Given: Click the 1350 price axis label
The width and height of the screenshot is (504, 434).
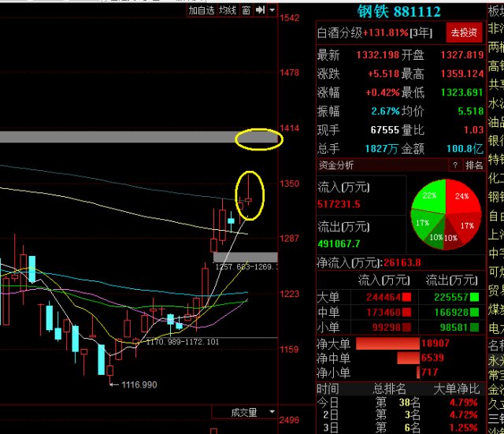Looking at the screenshot, I should (x=289, y=184).
